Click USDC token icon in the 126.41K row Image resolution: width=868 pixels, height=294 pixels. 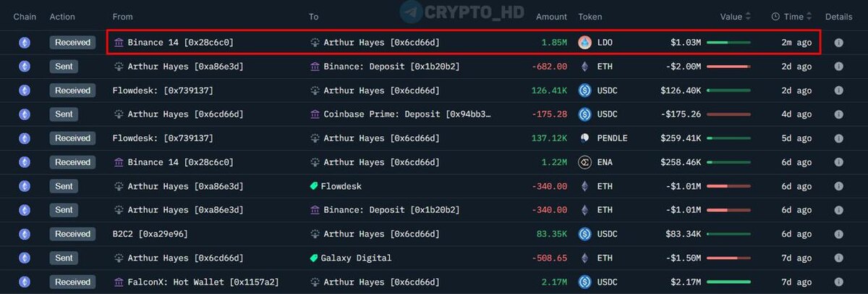pyautogui.click(x=584, y=91)
